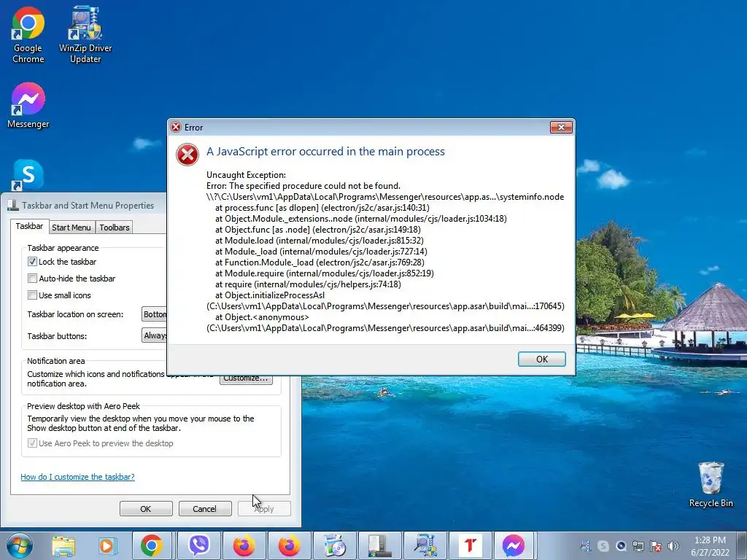This screenshot has width=747, height=560.
Task: Open the disc installer taskbar icon
Action: coord(335,545)
